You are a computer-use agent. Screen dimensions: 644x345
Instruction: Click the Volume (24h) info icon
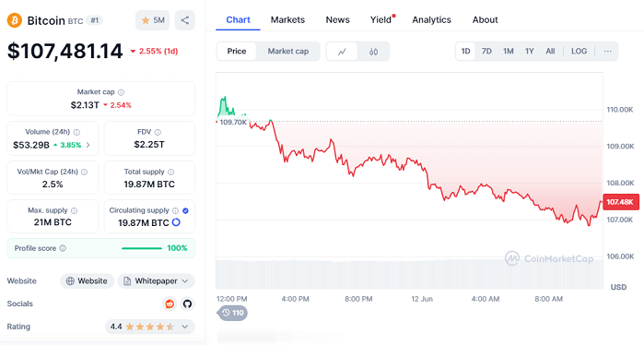pos(76,133)
